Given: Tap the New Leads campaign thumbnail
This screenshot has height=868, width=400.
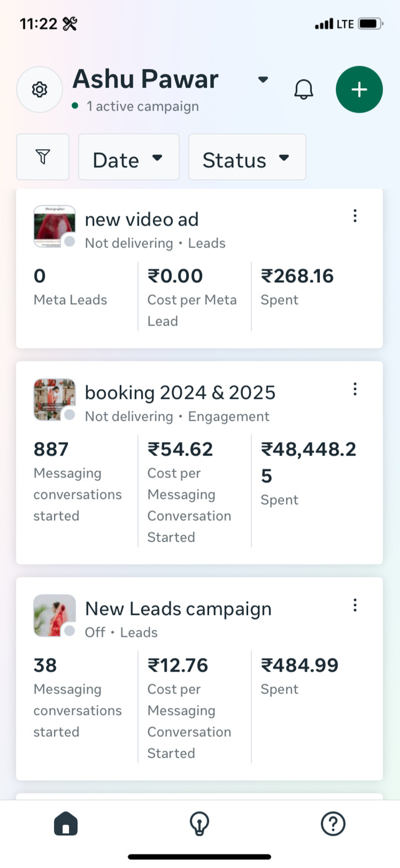Looking at the screenshot, I should tap(54, 616).
